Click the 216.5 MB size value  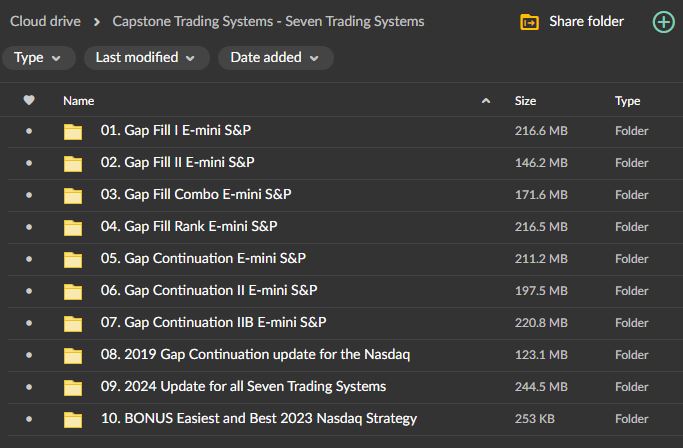[541, 227]
